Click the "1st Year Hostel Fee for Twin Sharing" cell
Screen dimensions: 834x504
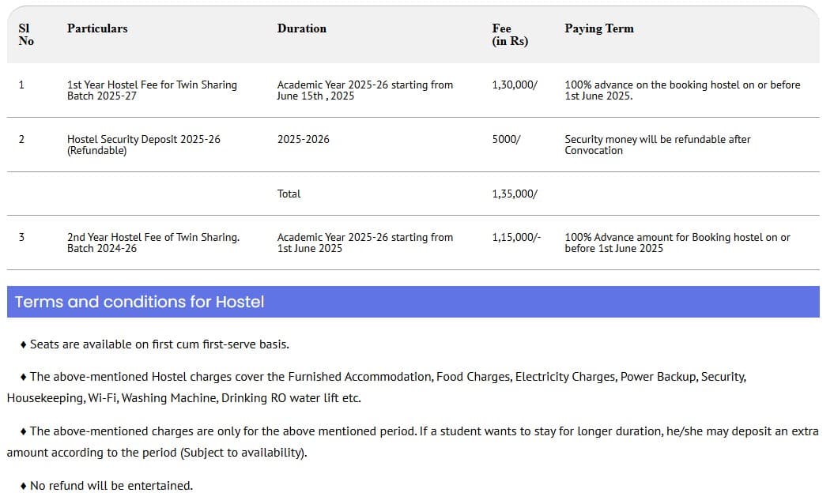coord(152,90)
